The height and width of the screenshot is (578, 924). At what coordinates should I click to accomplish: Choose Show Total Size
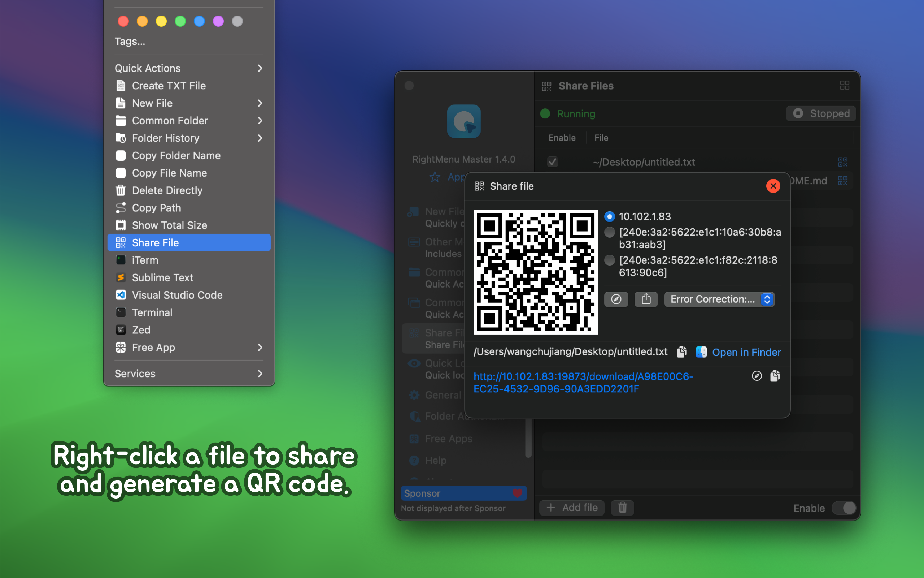[189, 225]
